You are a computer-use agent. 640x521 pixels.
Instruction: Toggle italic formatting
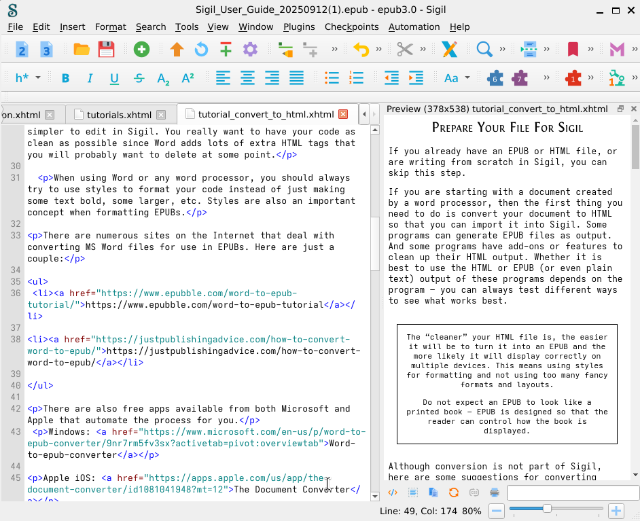click(x=90, y=77)
